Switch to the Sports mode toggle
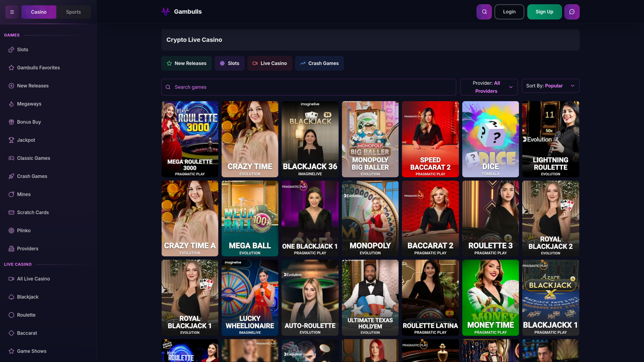Viewport: 644px width, 362px height. (x=73, y=12)
